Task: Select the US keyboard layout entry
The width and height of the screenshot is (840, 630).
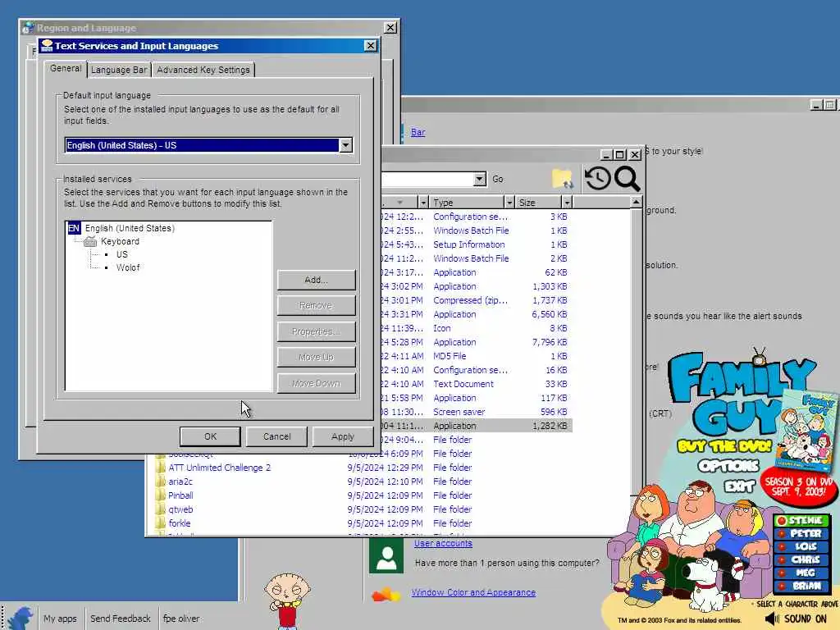Action: (122, 254)
